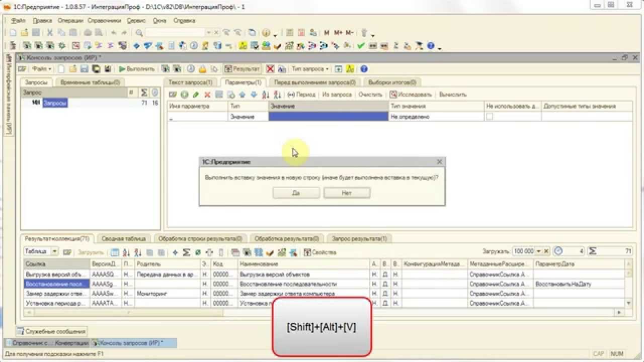This screenshot has width=644, height=362.
Task: Click the Исследовать button
Action: click(x=411, y=95)
